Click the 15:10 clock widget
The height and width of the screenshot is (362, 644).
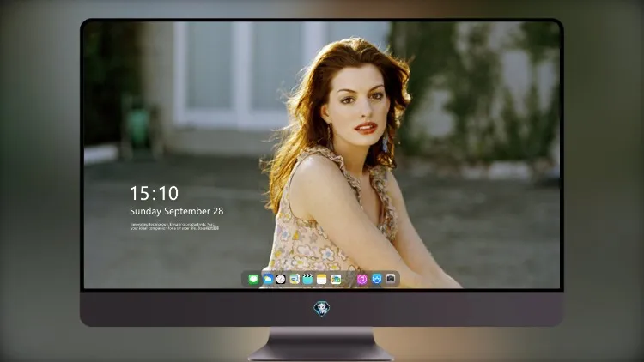154,193
